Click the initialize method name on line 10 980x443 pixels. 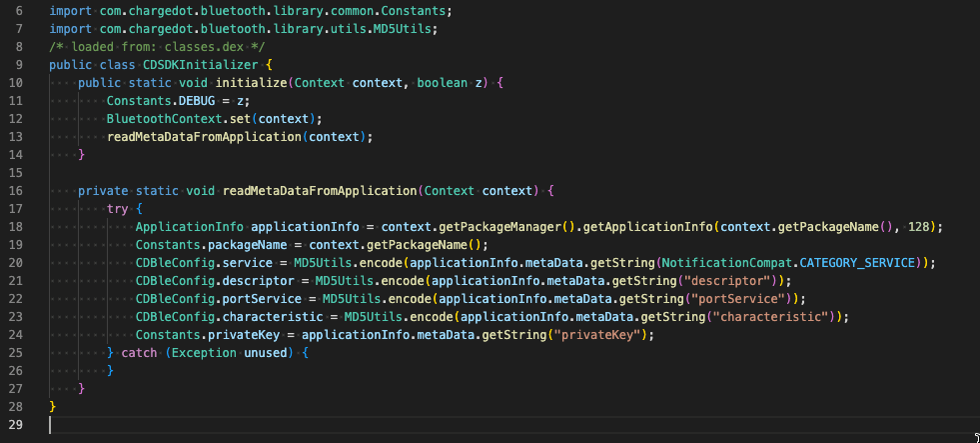point(252,83)
